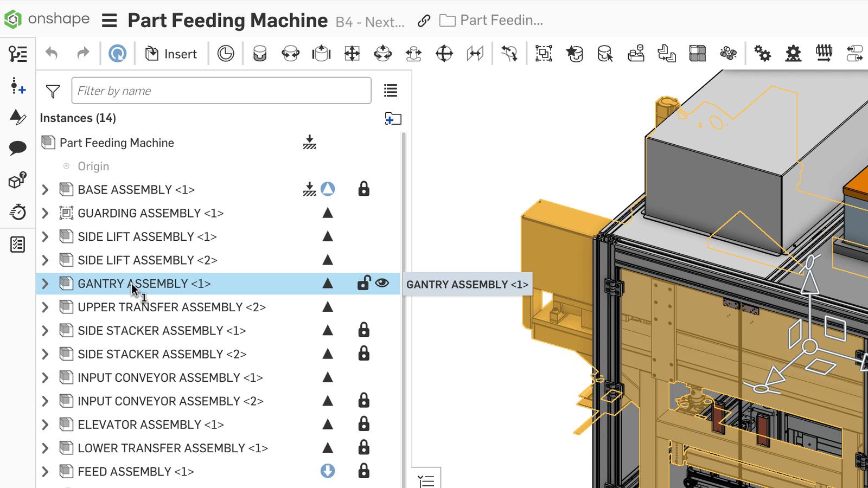
Task: Select the Fastened mate tool
Action: (x=260, y=54)
